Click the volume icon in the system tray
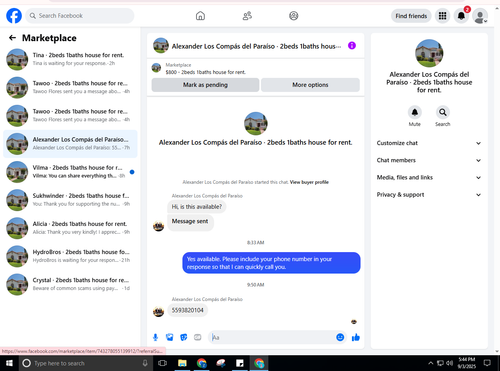Viewport: 500px width, 371px height. click(x=450, y=363)
